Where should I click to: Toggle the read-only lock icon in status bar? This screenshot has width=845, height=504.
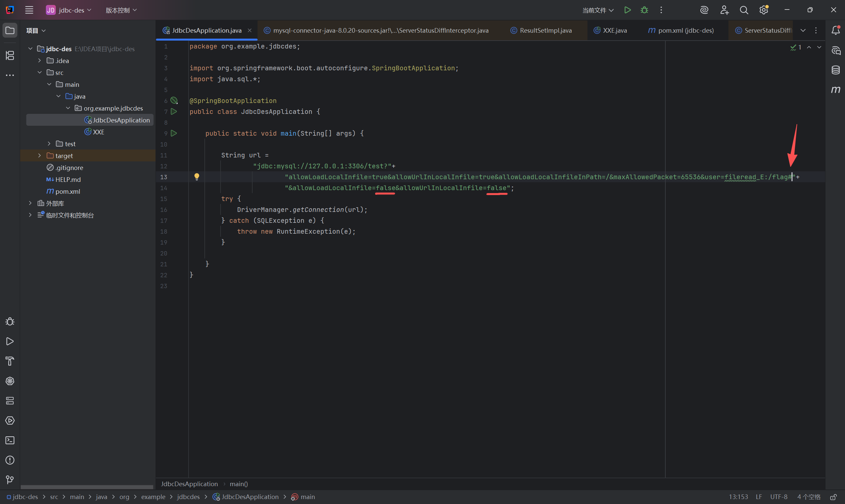833,497
